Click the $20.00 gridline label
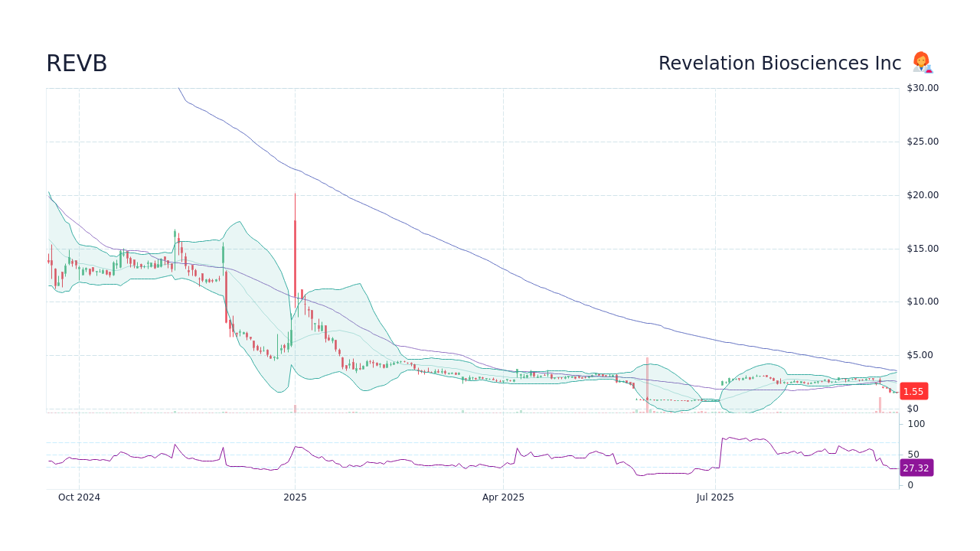The image size is (980, 551). point(920,194)
